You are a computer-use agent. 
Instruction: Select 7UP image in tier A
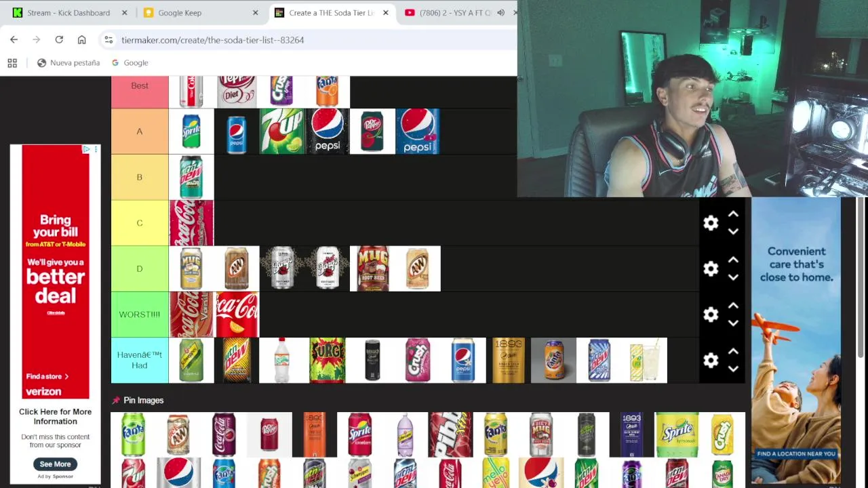[x=282, y=131]
